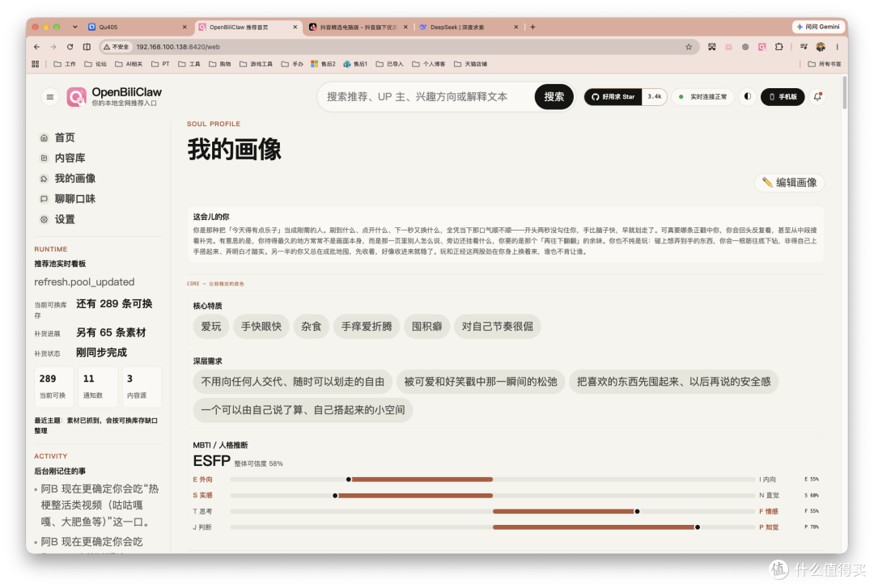Click the 对自己节奏很倔 trait tag
Viewport: 874px width, 588px height.
click(497, 327)
